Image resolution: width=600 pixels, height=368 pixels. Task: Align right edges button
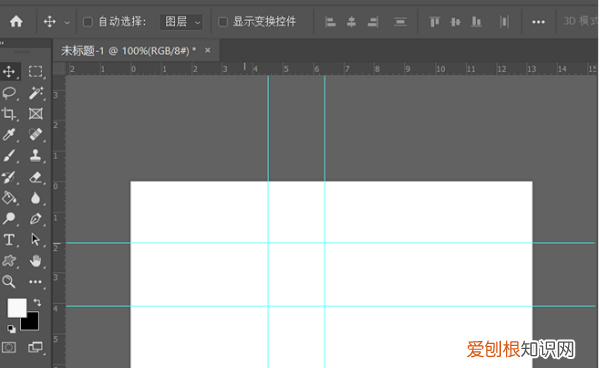click(x=373, y=22)
